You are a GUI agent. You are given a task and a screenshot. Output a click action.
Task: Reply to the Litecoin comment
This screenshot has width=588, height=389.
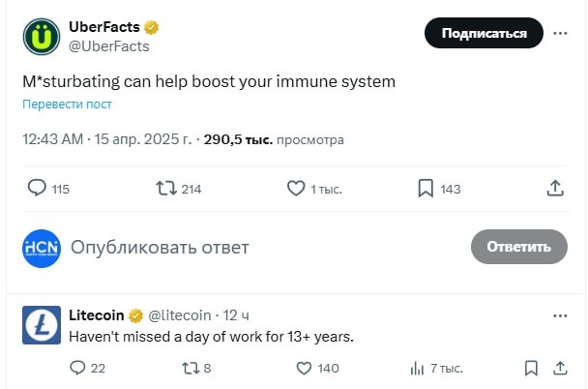[78, 368]
